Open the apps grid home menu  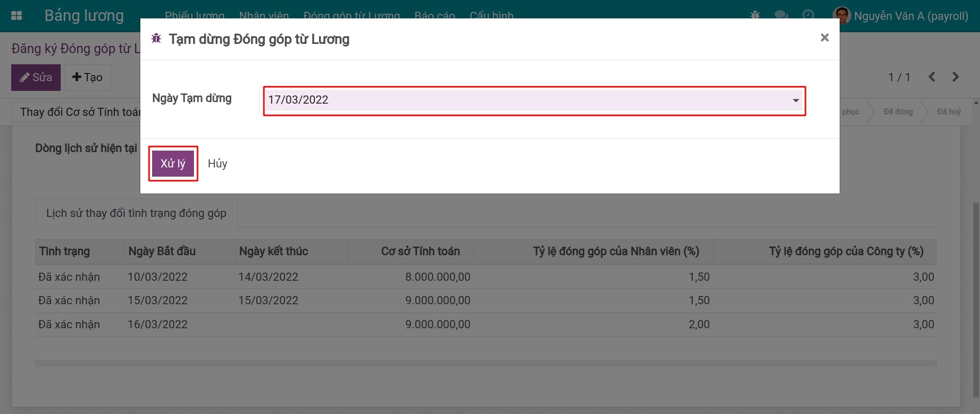pos(16,16)
